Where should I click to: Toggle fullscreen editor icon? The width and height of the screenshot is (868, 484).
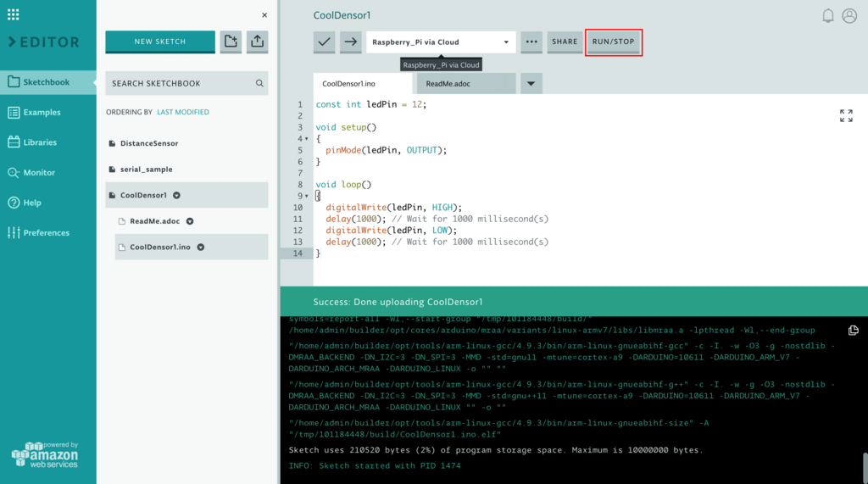[846, 116]
